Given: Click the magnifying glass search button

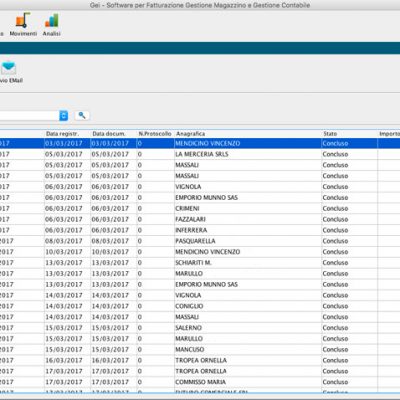Looking at the screenshot, I should (82, 116).
